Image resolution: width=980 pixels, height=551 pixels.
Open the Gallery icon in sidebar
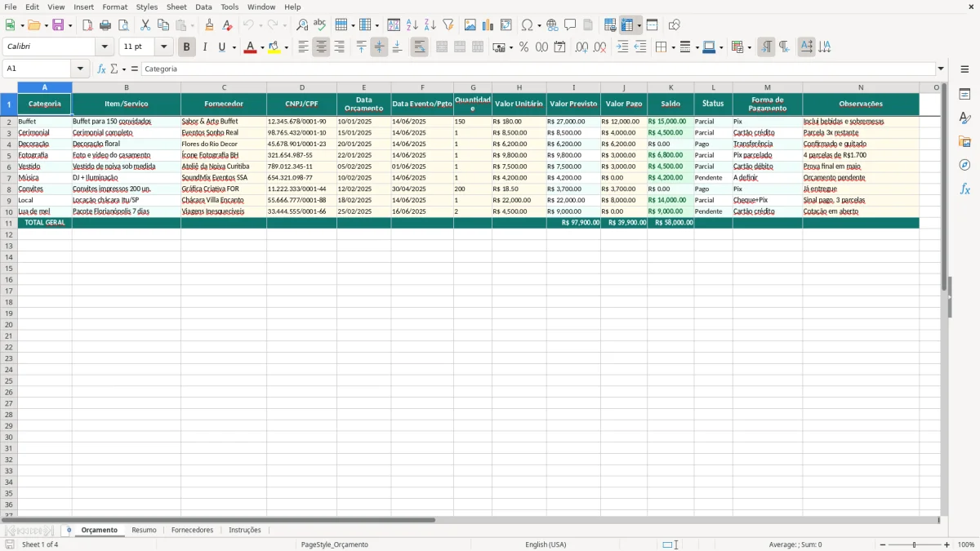[x=964, y=142]
